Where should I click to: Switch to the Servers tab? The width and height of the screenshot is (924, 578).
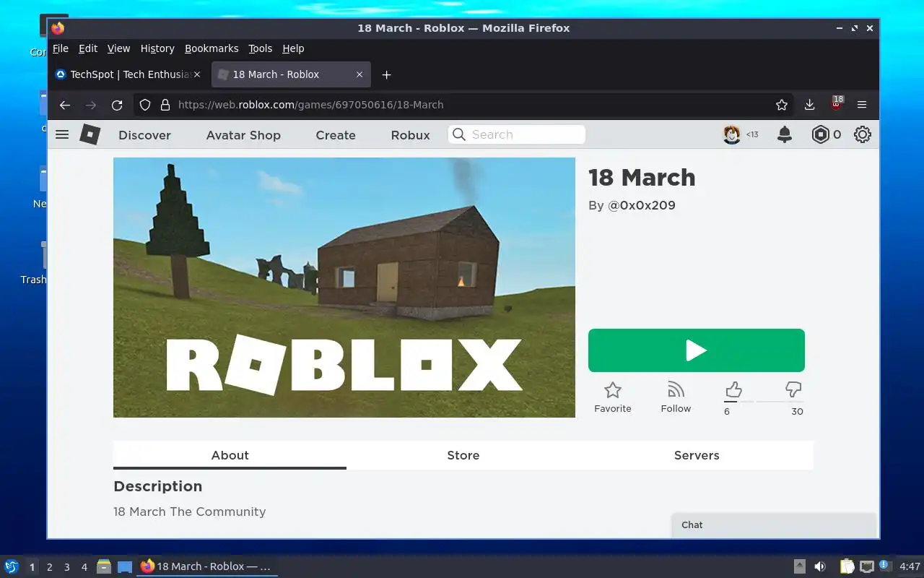pyautogui.click(x=697, y=455)
